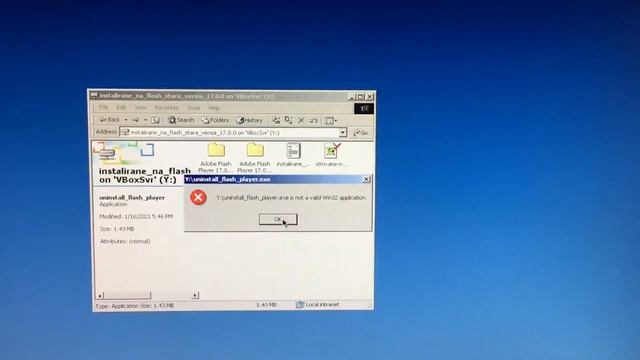
Task: Show the History pane
Action: click(249, 120)
